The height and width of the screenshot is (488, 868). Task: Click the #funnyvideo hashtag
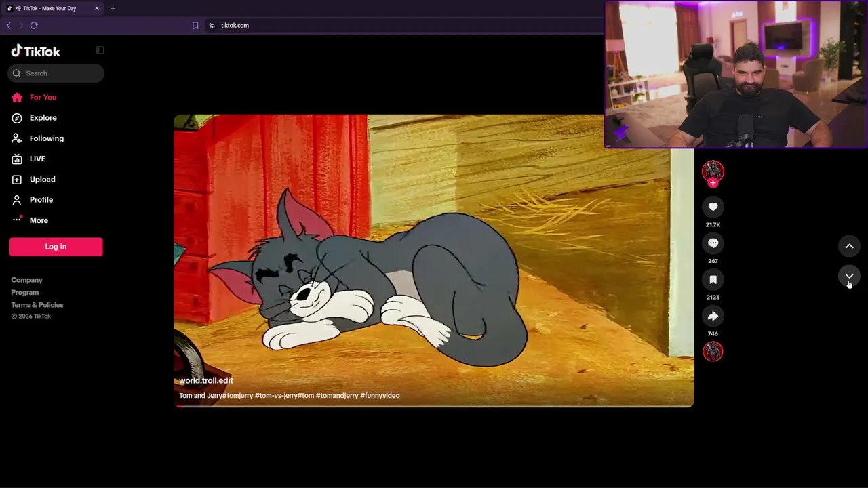click(380, 396)
